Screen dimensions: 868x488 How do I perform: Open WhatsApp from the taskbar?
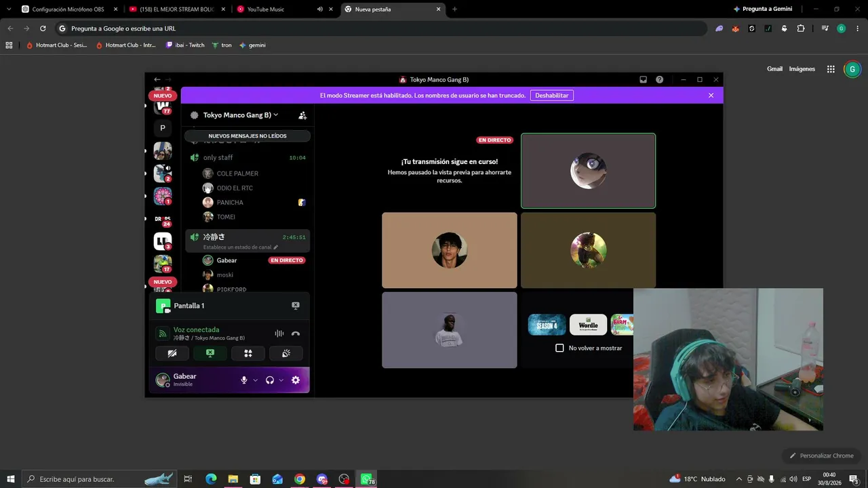(x=367, y=479)
